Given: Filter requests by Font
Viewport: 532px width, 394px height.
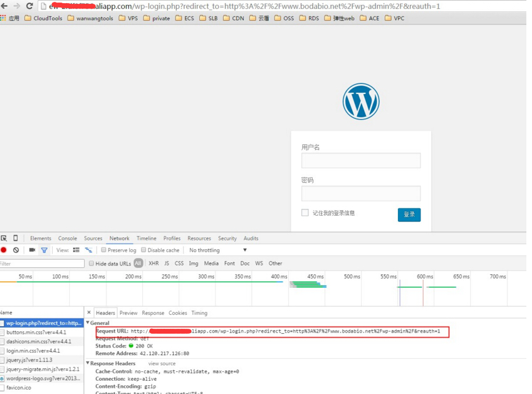Looking at the screenshot, I should (229, 264).
